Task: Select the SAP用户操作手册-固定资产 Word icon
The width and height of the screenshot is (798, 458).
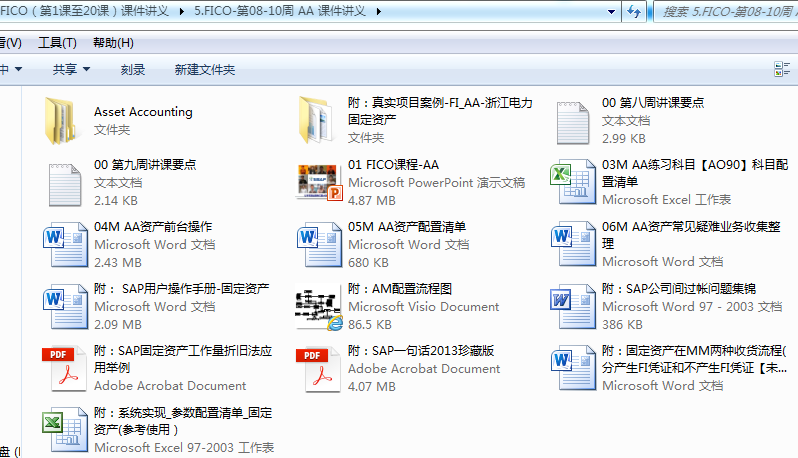Action: pyautogui.click(x=66, y=306)
